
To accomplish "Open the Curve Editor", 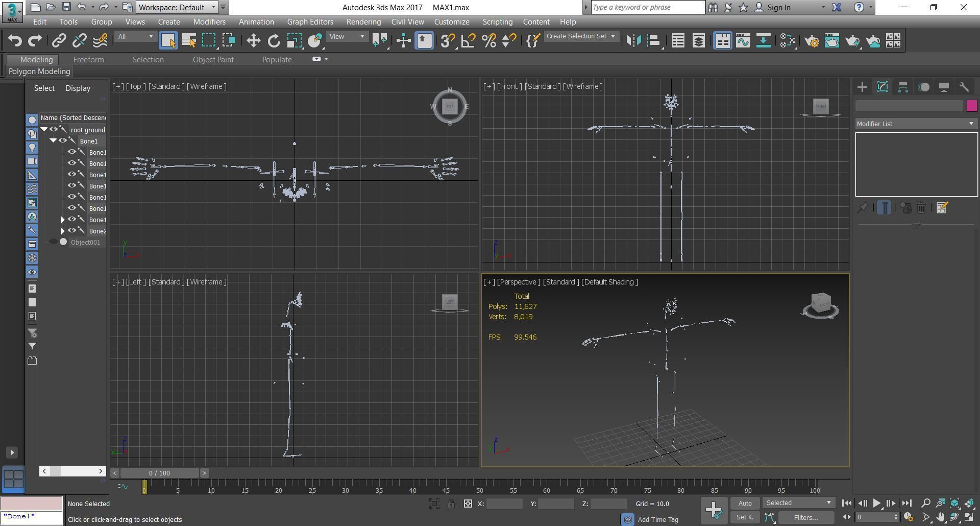I will [743, 41].
